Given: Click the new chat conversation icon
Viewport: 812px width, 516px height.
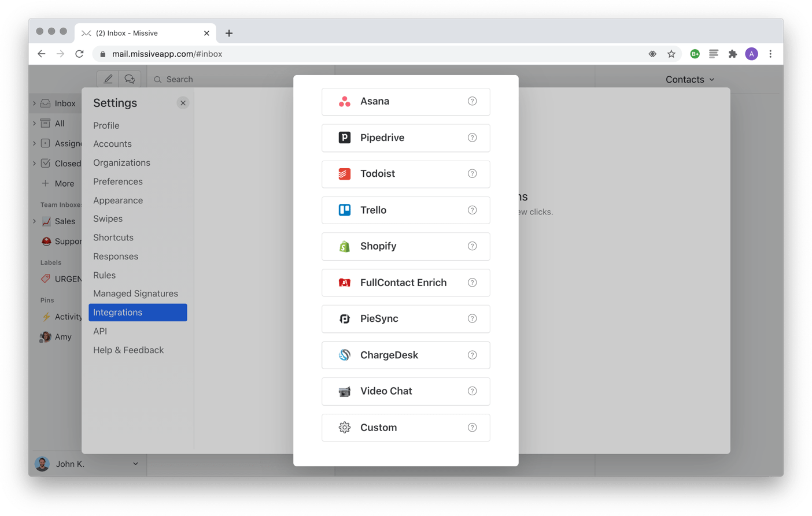Looking at the screenshot, I should (130, 79).
